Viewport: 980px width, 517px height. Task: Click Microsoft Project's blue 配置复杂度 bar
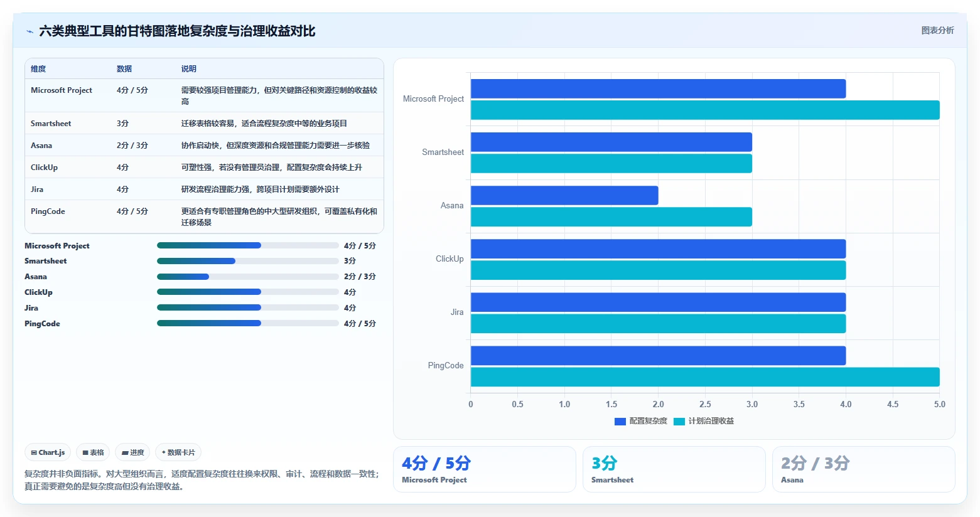[658, 88]
